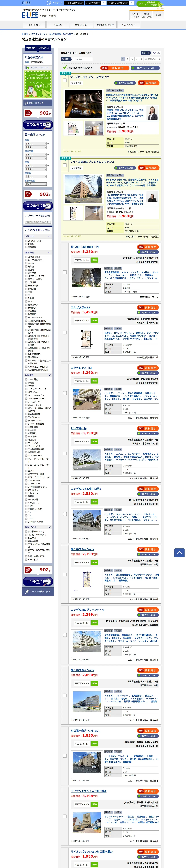
Task: Click 無料資料請求 for 川口第一永谷マンション
Action: point(148,731)
